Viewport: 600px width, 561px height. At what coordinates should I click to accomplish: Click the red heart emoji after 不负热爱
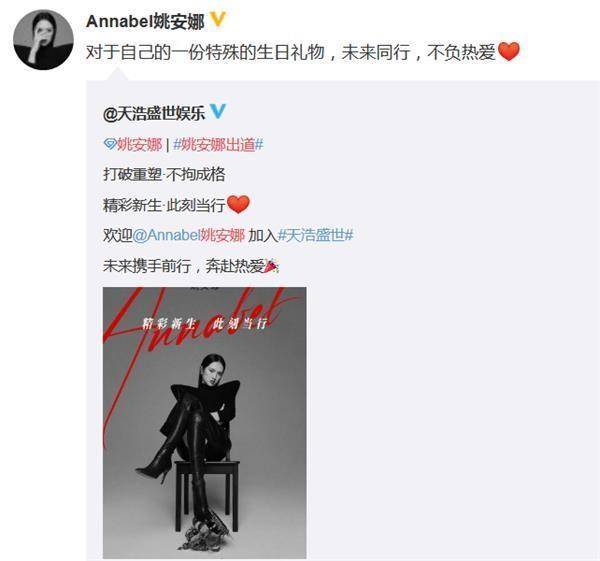coord(509,52)
